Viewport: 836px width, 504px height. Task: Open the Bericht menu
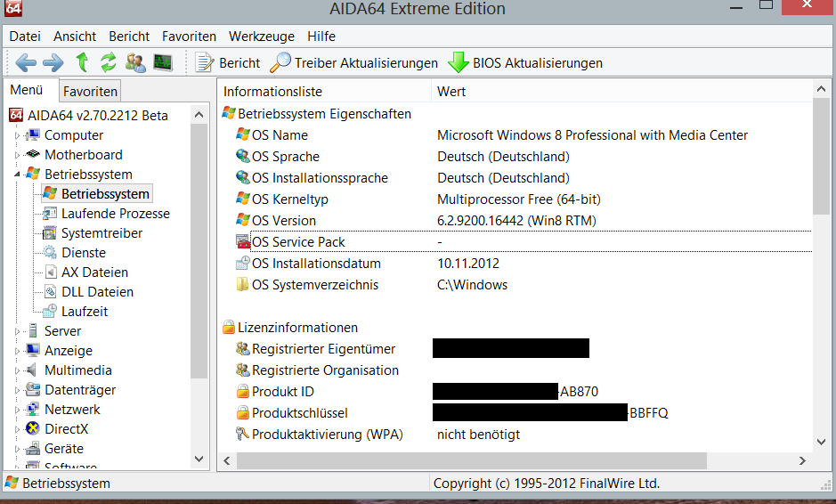point(129,37)
